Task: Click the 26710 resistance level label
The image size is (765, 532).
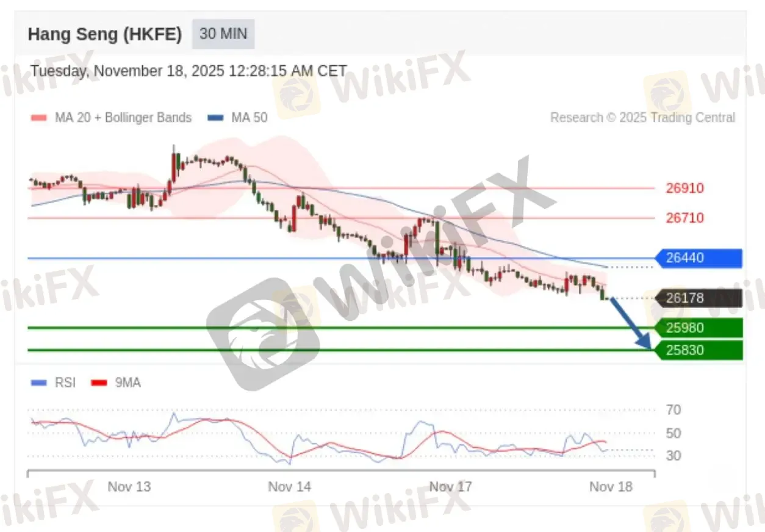Action: pos(684,218)
